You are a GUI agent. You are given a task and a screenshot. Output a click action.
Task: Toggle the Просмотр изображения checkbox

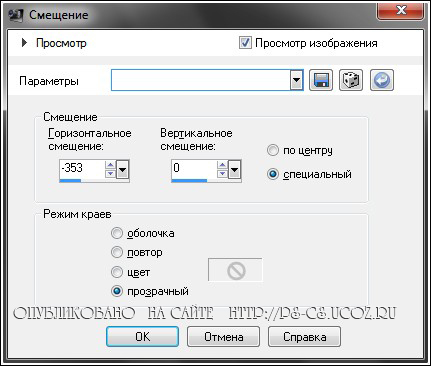[245, 43]
